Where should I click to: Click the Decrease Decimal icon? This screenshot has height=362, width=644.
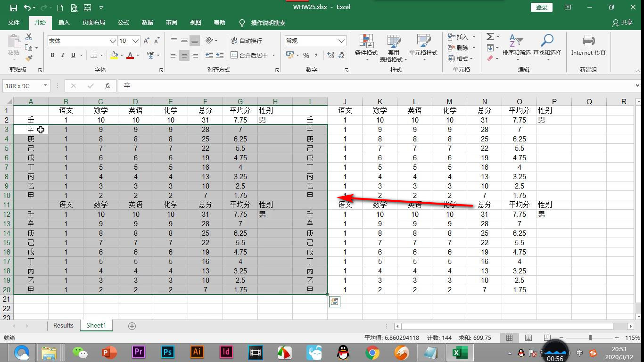coord(341,55)
